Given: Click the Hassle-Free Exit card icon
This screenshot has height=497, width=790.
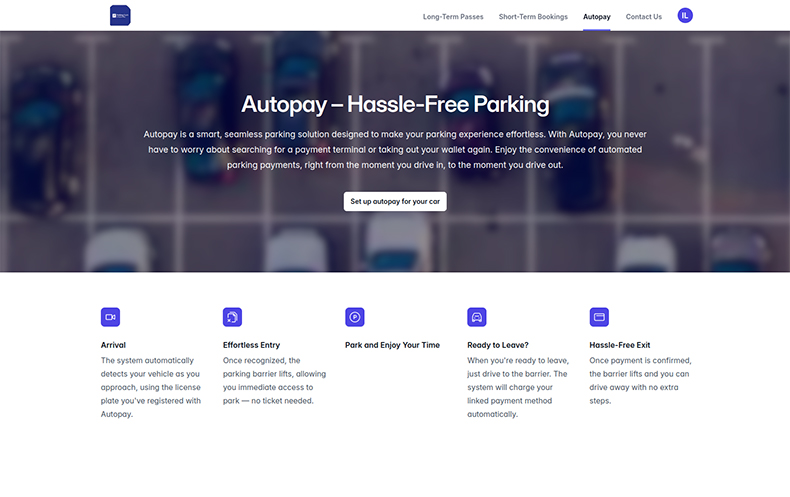Looking at the screenshot, I should (x=599, y=317).
